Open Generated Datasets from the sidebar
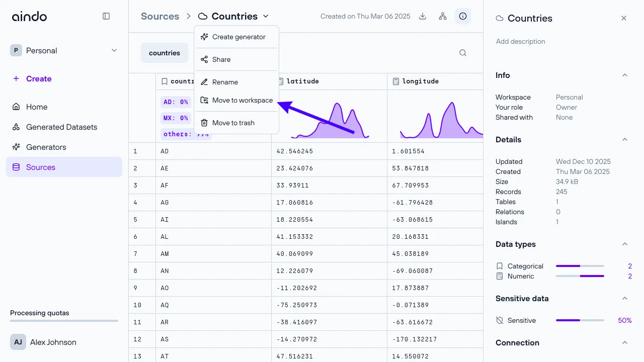The image size is (644, 362). click(61, 127)
